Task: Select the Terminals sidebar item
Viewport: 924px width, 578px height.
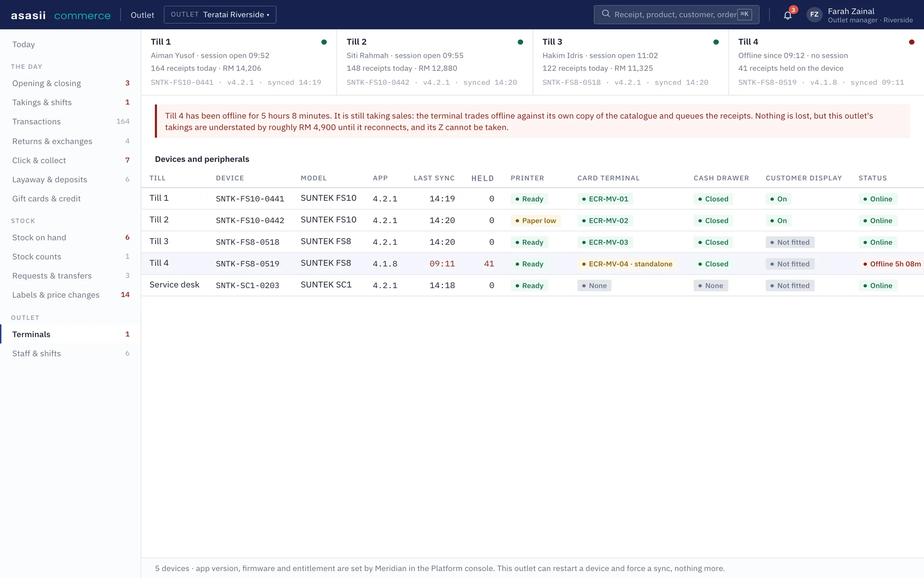Action: click(70, 334)
